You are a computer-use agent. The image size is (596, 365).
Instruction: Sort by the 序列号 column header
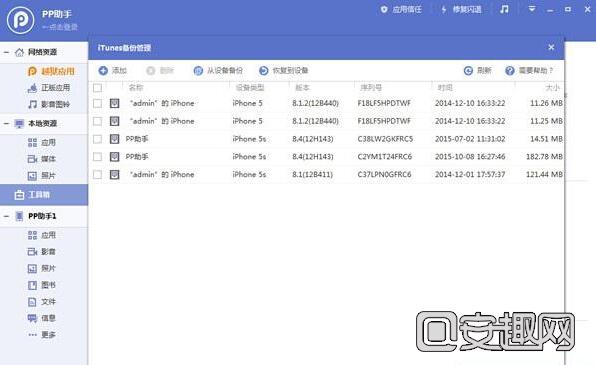[371, 88]
